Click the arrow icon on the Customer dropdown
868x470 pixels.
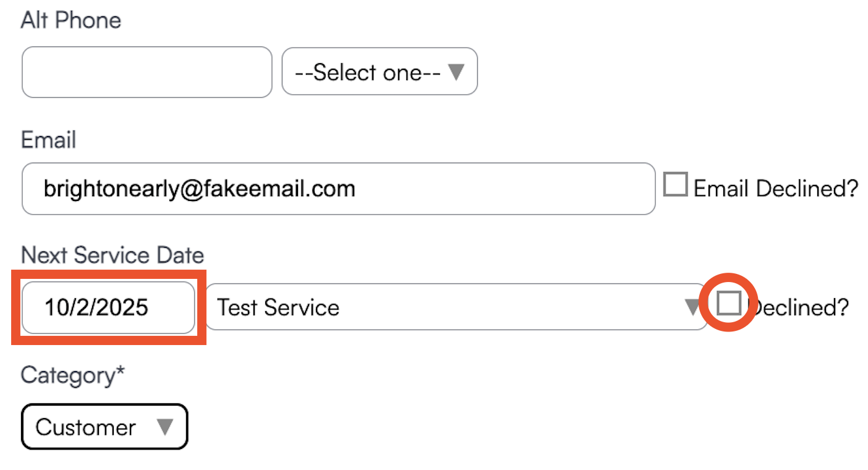164,427
